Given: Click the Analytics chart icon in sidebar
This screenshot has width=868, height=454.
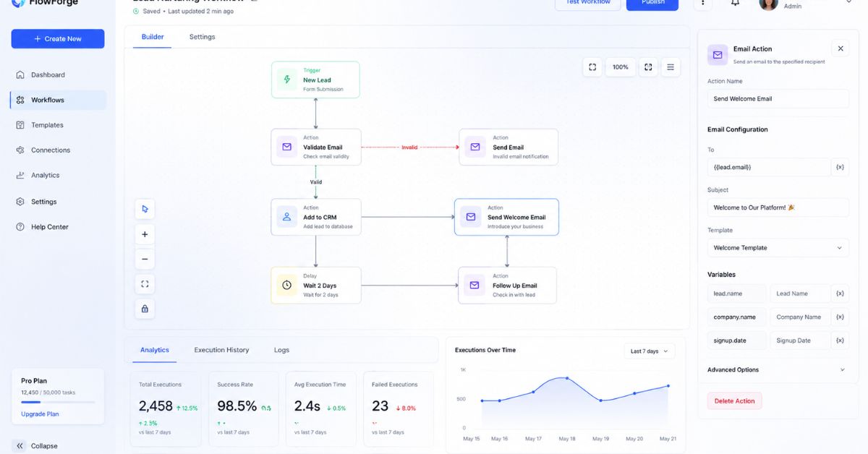Looking at the screenshot, I should coord(20,176).
